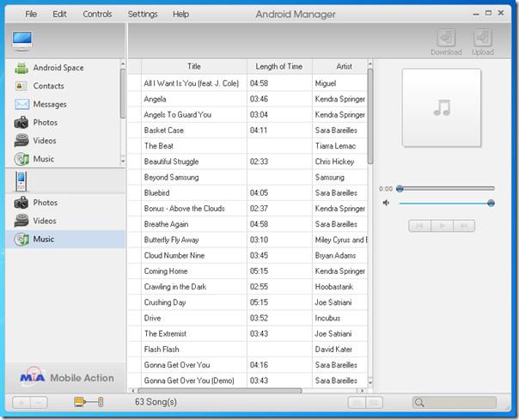This screenshot has width=519, height=420.
Task: Select the song "Crawling in the Dark"
Action: point(175,287)
